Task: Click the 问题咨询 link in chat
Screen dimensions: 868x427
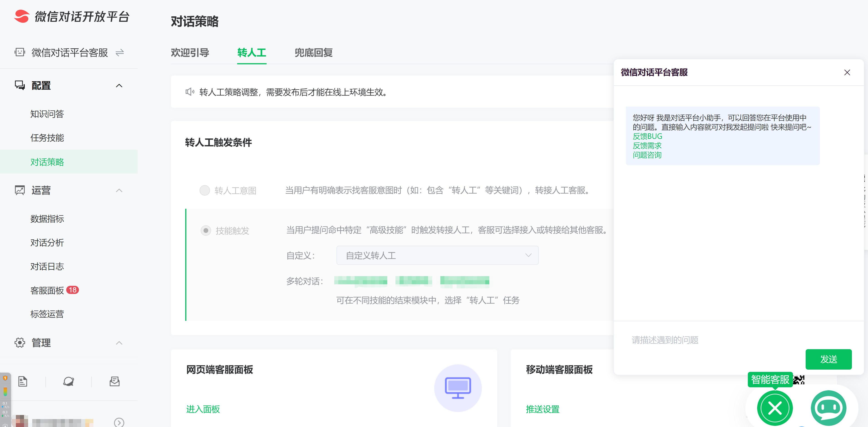Action: tap(647, 155)
